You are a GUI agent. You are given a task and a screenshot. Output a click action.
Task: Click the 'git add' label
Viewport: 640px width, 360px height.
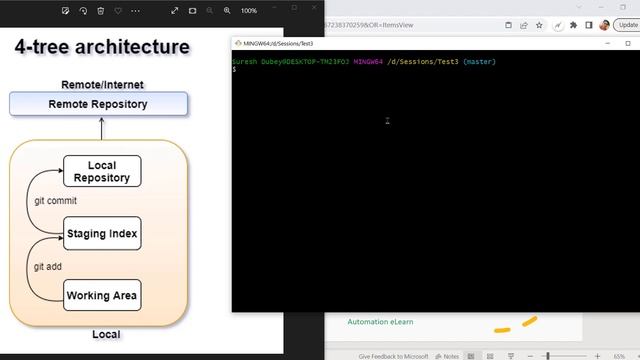tap(48, 267)
